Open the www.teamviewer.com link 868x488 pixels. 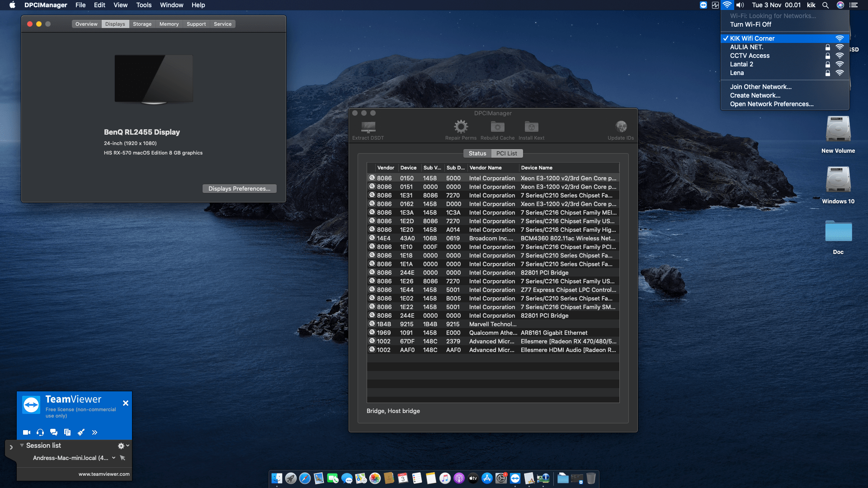[x=104, y=474]
